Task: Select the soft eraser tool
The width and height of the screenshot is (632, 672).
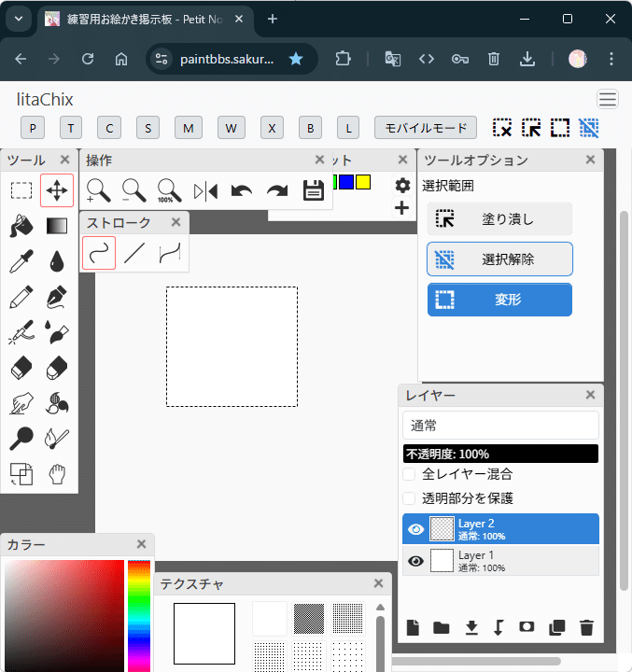Action: 57,368
